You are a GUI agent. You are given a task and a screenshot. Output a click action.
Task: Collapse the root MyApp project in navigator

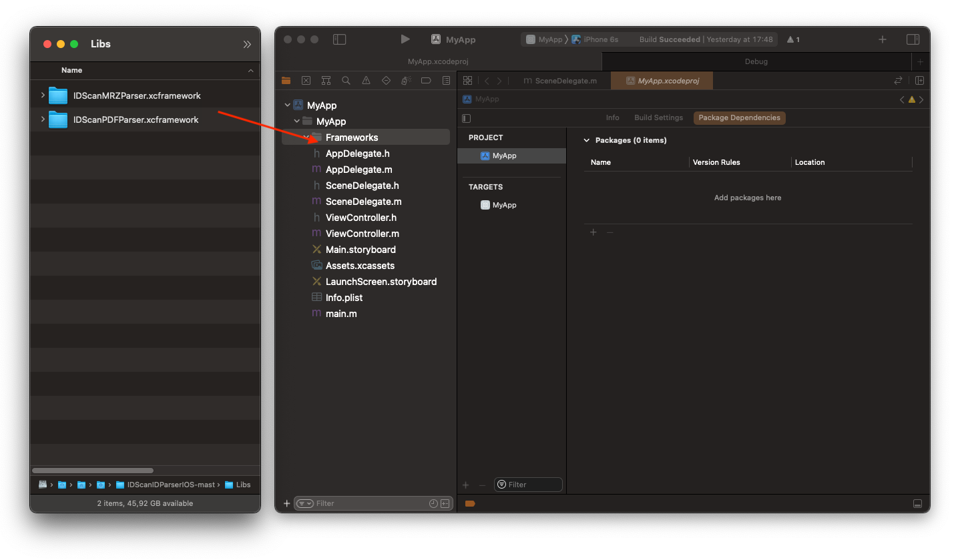coord(288,105)
